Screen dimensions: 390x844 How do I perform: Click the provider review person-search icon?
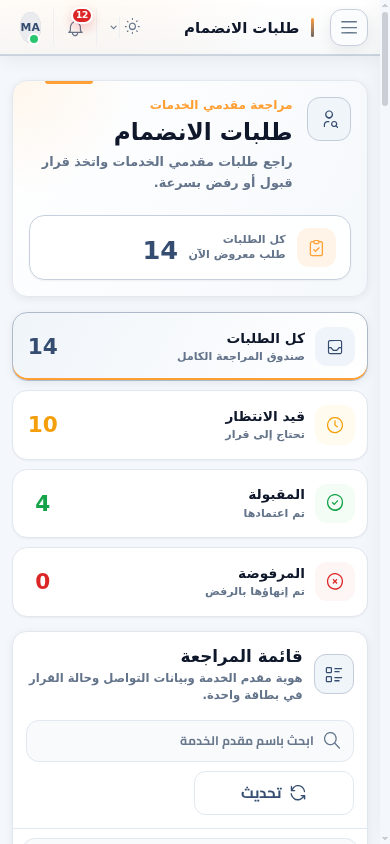tap(329, 119)
